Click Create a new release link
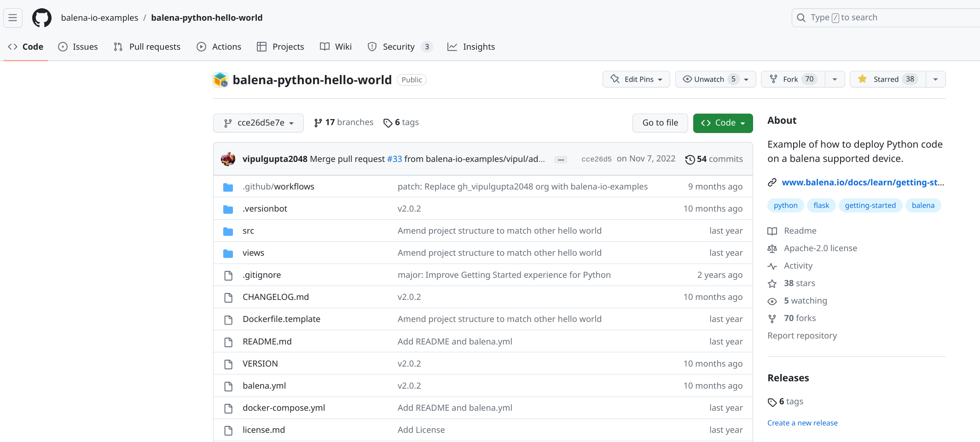 tap(802, 423)
